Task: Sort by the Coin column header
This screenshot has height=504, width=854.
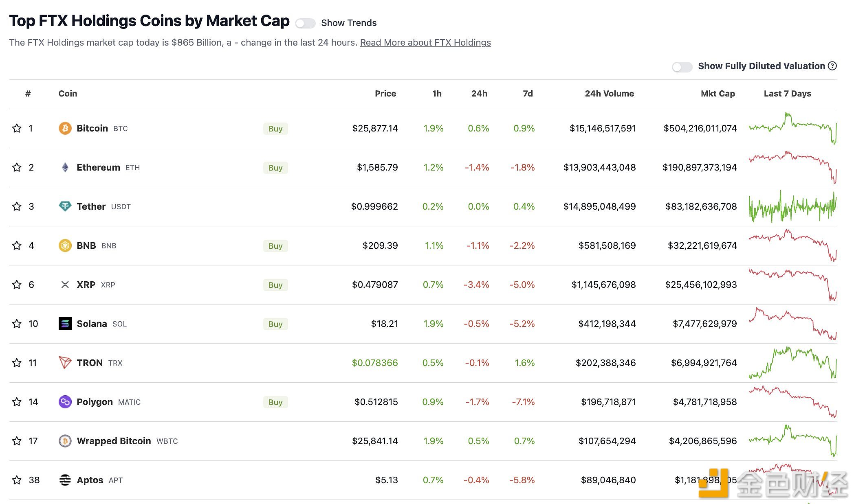Action: pyautogui.click(x=68, y=94)
